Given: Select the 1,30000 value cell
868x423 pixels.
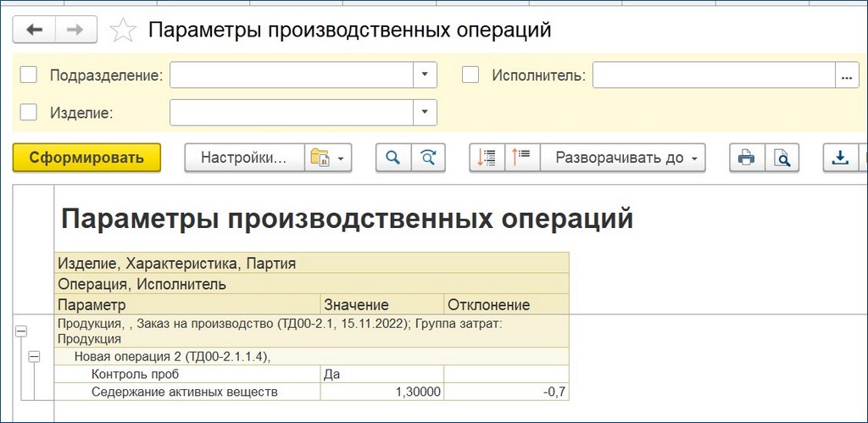Looking at the screenshot, I should point(382,392).
